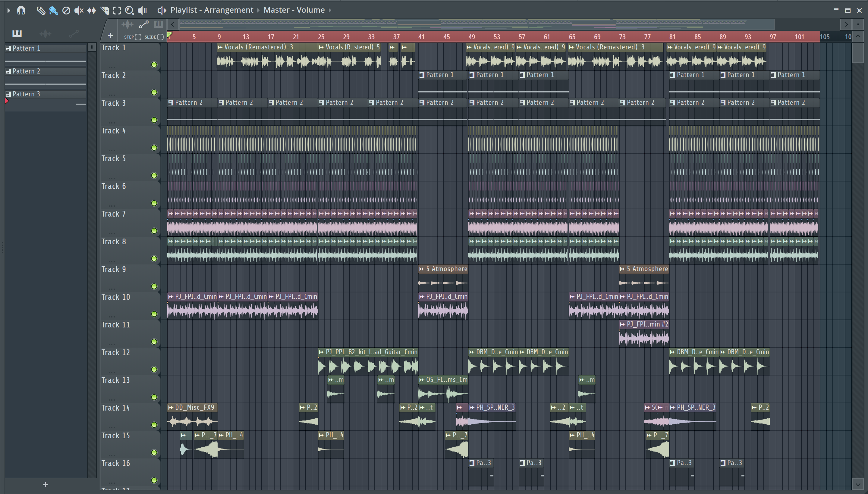Image resolution: width=868 pixels, height=494 pixels.
Task: Select the Paint brush tool
Action: click(x=53, y=11)
